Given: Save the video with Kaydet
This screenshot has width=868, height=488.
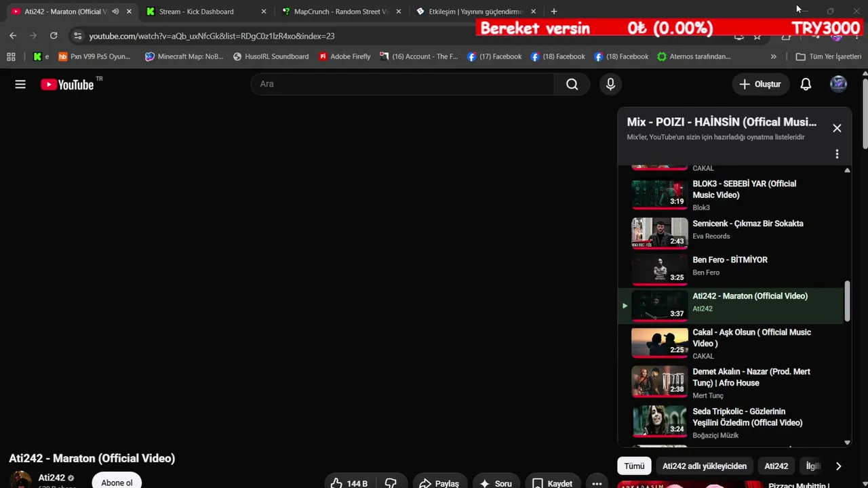Looking at the screenshot, I should coord(553,483).
